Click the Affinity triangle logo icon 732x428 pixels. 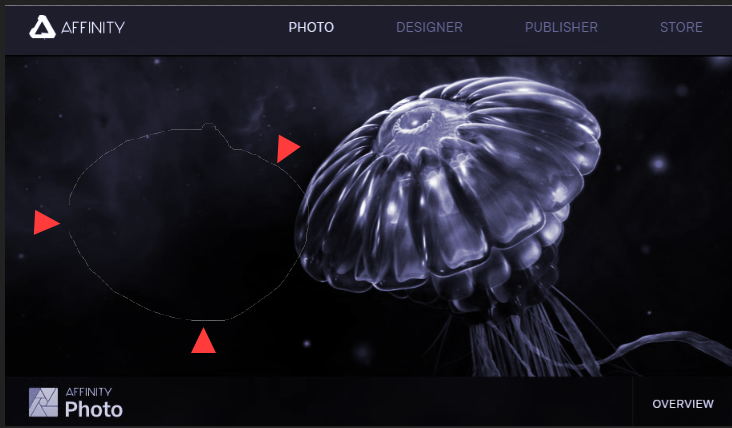[42, 27]
